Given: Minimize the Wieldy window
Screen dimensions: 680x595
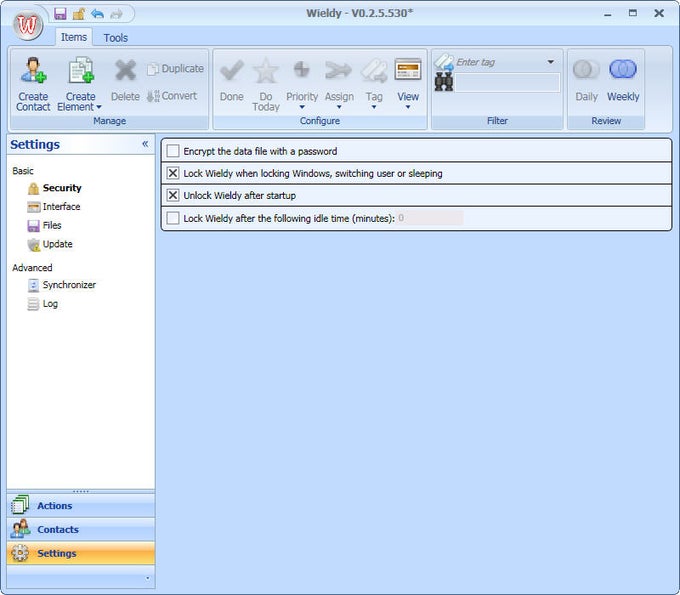Looking at the screenshot, I should 608,13.
